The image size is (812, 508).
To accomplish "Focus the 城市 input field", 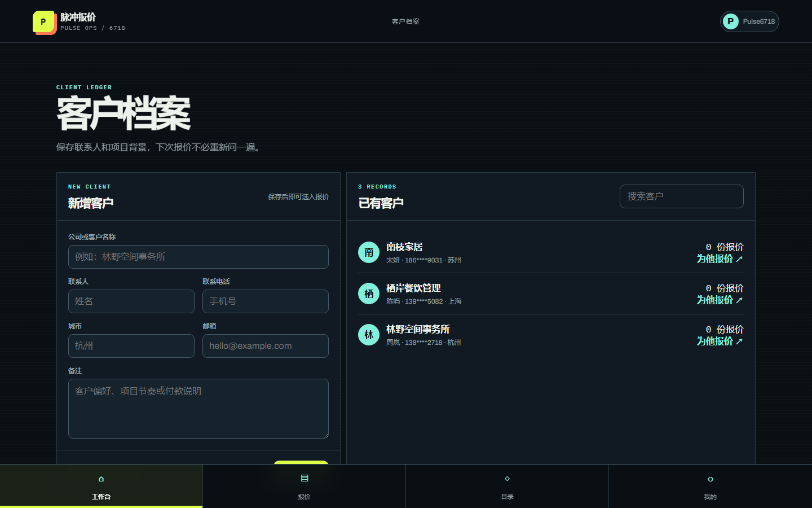I will (131, 346).
